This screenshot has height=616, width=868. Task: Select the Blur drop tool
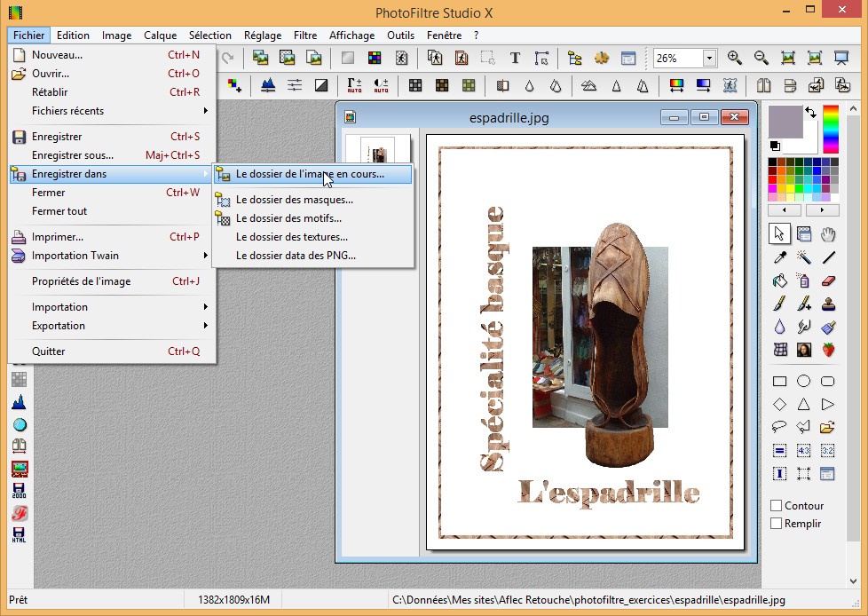click(779, 328)
